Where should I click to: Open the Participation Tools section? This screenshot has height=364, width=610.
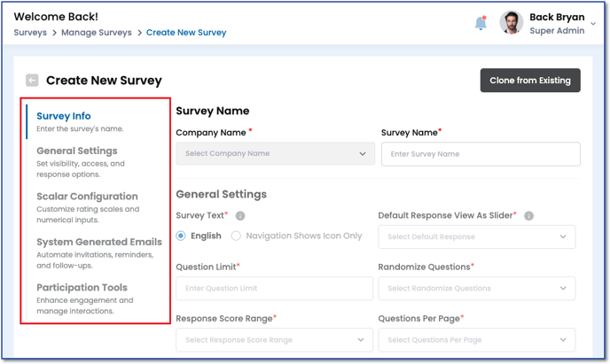pyautogui.click(x=82, y=288)
